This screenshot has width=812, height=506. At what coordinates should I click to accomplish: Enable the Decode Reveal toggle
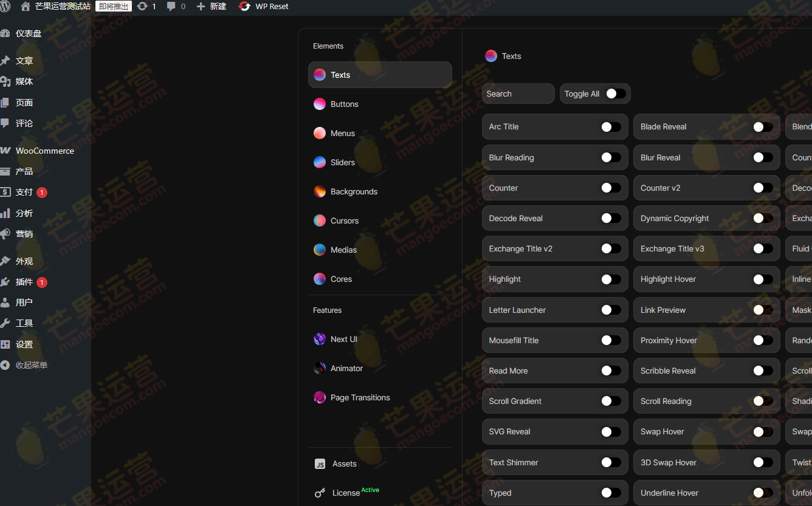pos(611,218)
